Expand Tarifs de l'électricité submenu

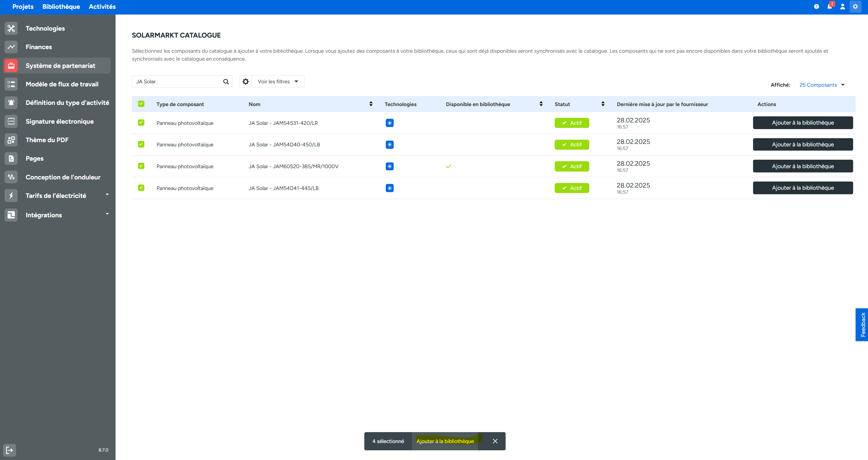pyautogui.click(x=107, y=195)
